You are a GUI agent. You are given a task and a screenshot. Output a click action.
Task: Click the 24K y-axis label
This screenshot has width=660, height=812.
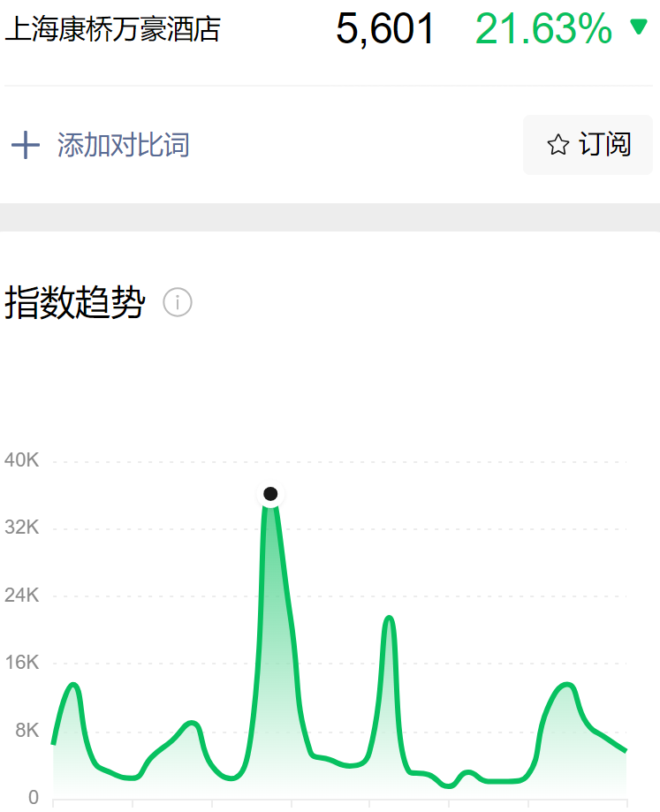click(22, 595)
